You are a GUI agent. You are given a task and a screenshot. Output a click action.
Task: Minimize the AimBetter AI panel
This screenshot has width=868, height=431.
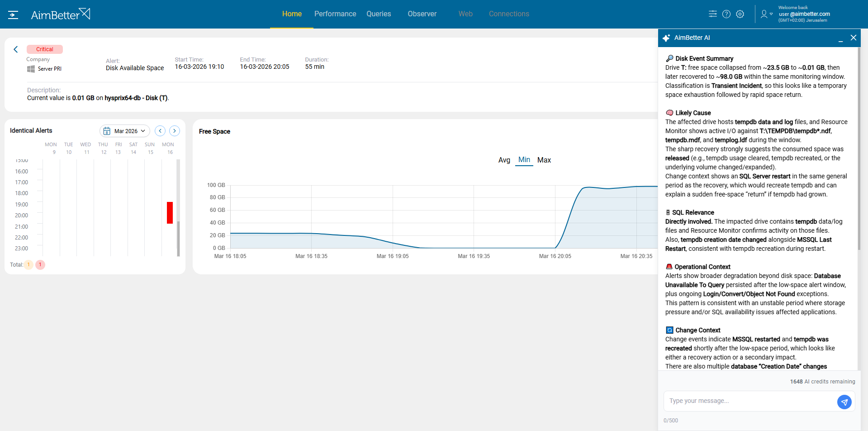(x=840, y=39)
